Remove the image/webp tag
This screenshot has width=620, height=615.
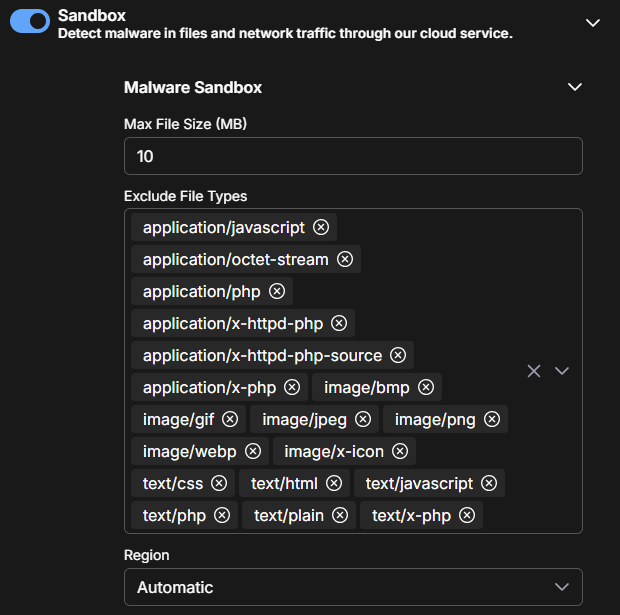pyautogui.click(x=253, y=451)
